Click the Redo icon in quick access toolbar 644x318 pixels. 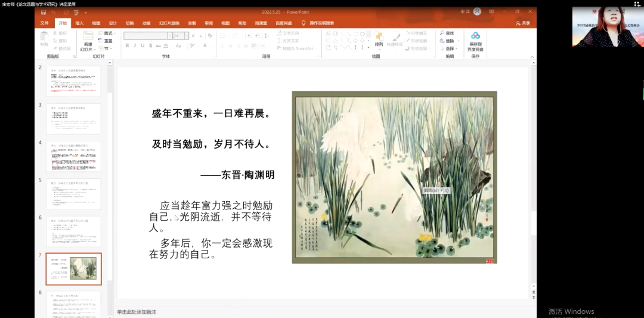click(66, 13)
